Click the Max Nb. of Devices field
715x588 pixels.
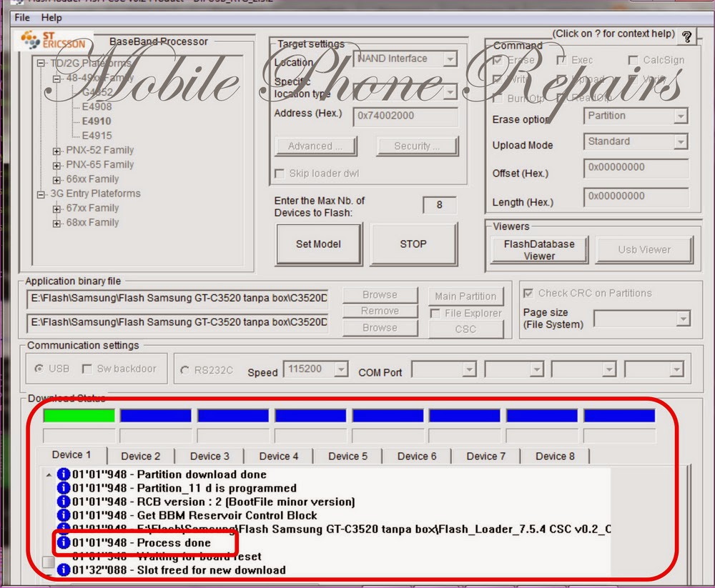click(439, 205)
